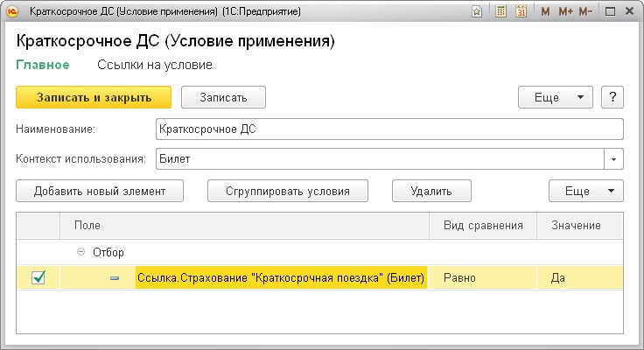Open the top Еще menu
The image size is (644, 350).
click(x=556, y=96)
